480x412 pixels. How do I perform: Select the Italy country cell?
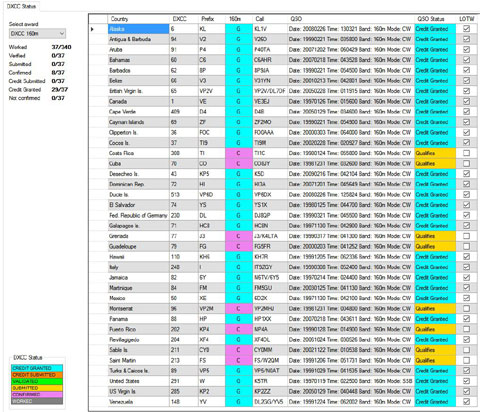[x=139, y=267]
